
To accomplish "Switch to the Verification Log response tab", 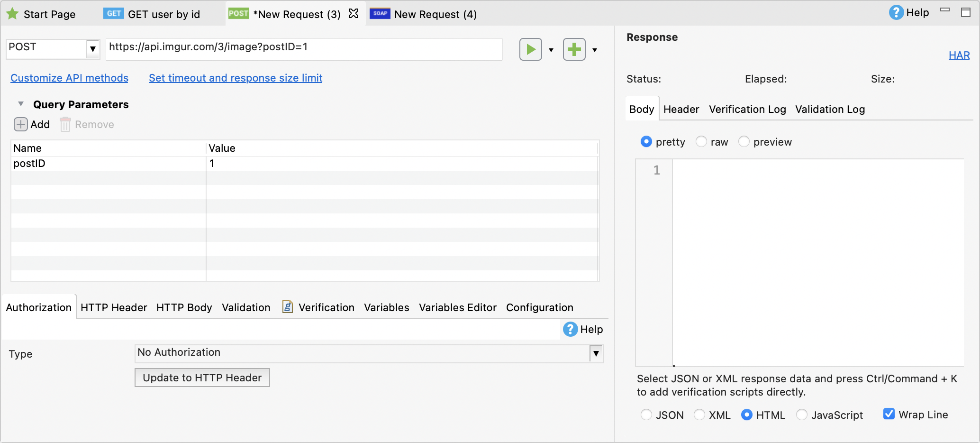I will tap(747, 109).
